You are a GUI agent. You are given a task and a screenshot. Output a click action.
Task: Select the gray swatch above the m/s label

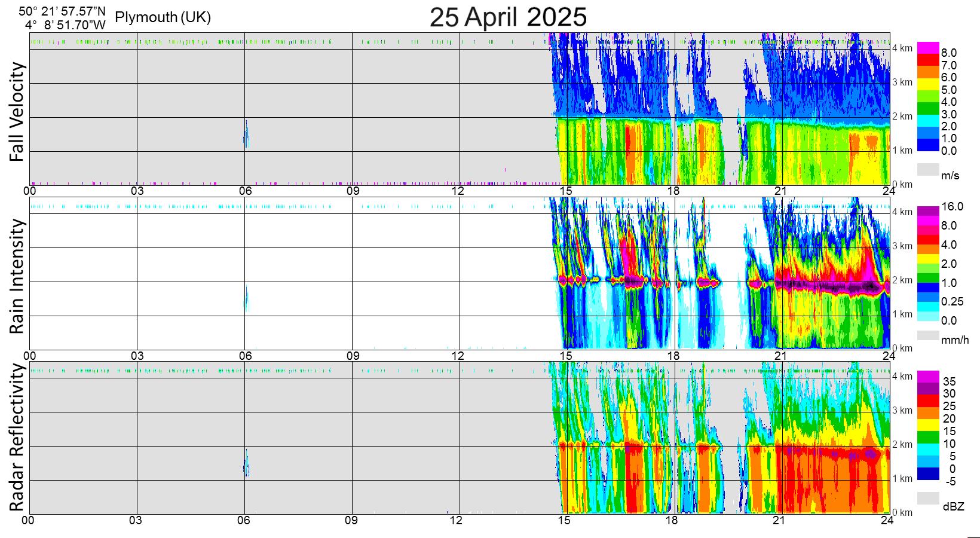(x=928, y=169)
